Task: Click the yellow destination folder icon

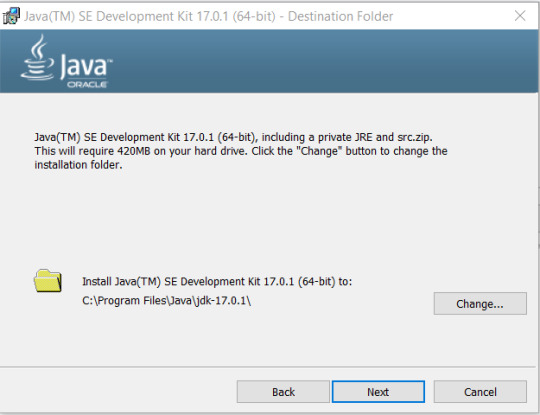Action: point(48,281)
